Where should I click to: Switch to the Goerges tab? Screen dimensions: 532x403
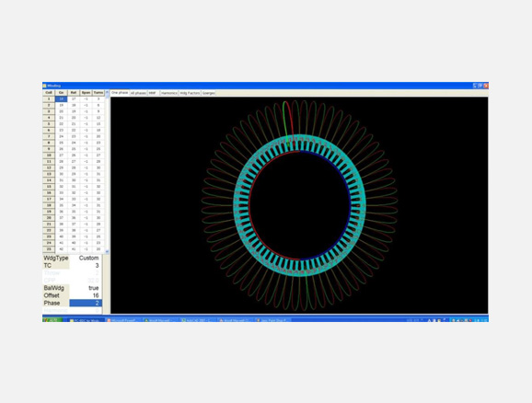pos(208,93)
